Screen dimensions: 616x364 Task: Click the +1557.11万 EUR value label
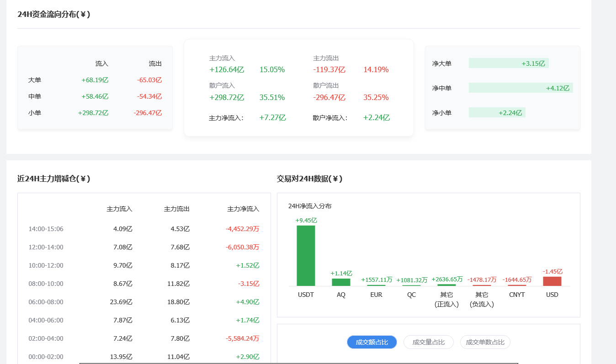[x=377, y=280]
